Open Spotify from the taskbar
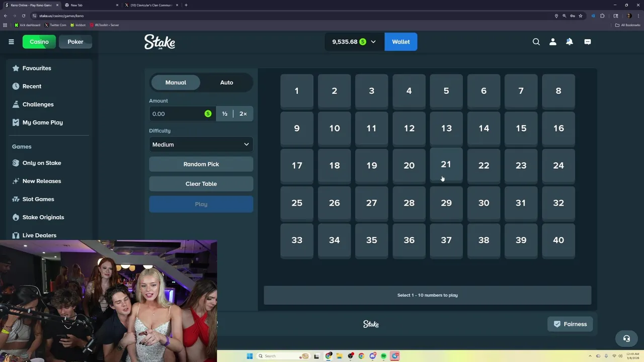 pos(384,356)
